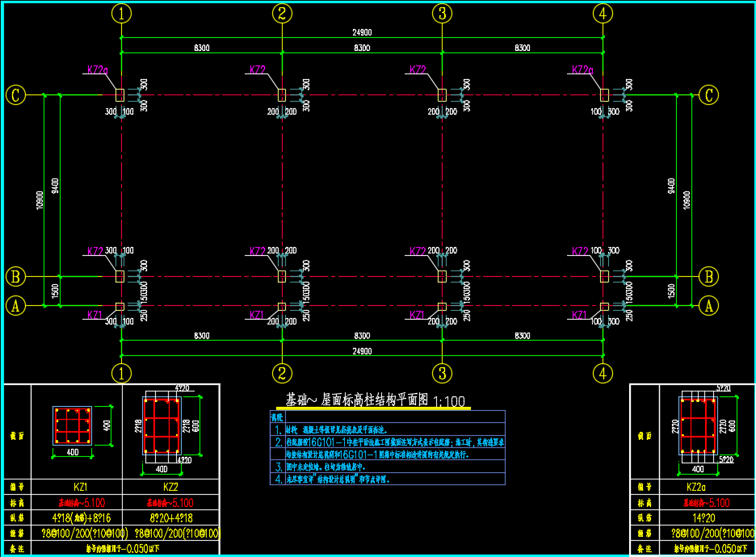Click the KZ2a column label at axis 1-C

[x=97, y=71]
